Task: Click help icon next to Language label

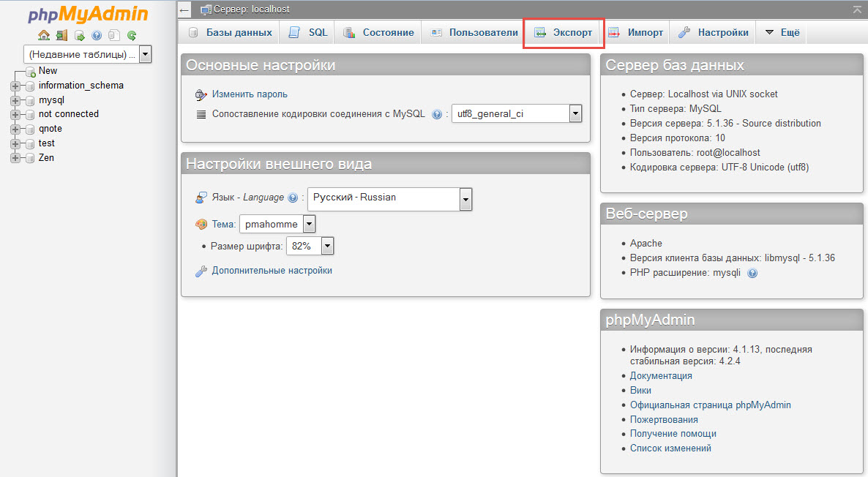Action: click(x=293, y=198)
